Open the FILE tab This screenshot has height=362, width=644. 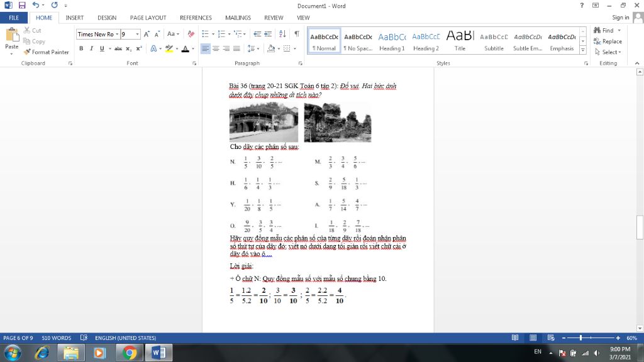[x=14, y=18]
